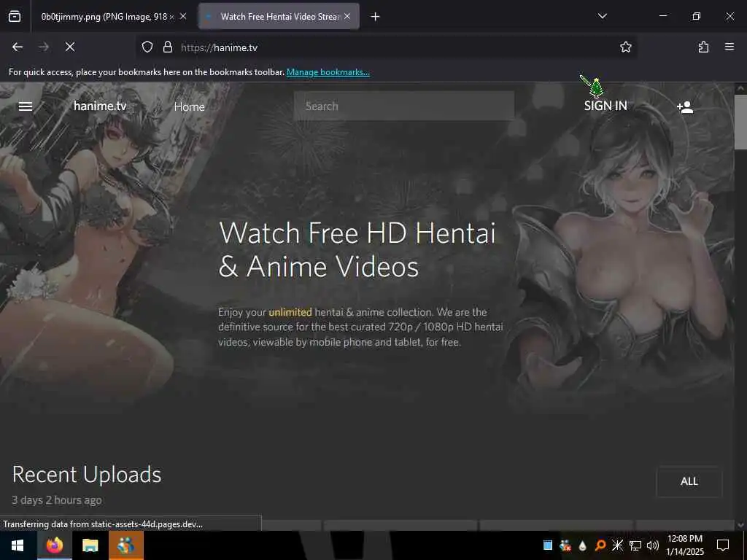Bookmark this page with the star
This screenshot has height=560, width=747.
coord(625,47)
